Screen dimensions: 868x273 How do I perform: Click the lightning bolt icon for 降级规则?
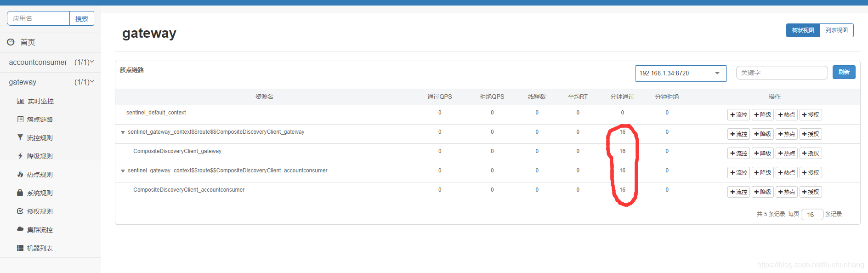[x=20, y=156]
